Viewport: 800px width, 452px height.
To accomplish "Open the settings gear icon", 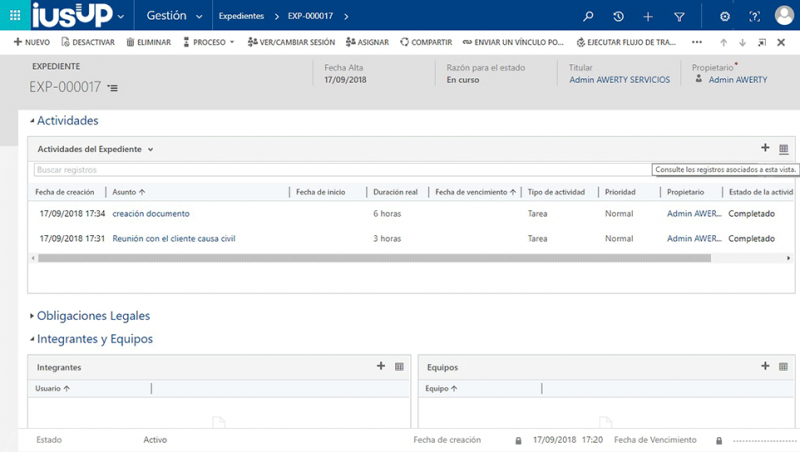I will pos(724,16).
